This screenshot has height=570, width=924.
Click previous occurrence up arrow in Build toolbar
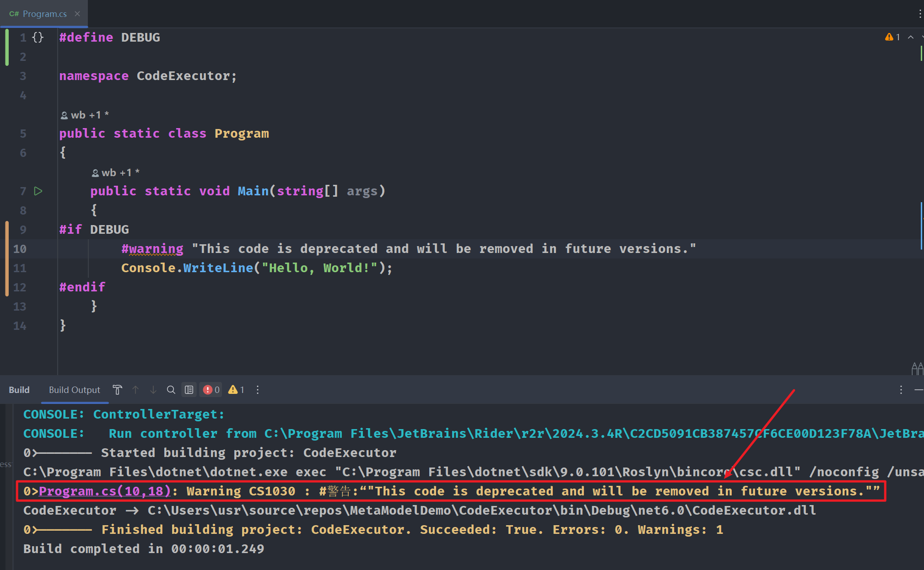(135, 390)
